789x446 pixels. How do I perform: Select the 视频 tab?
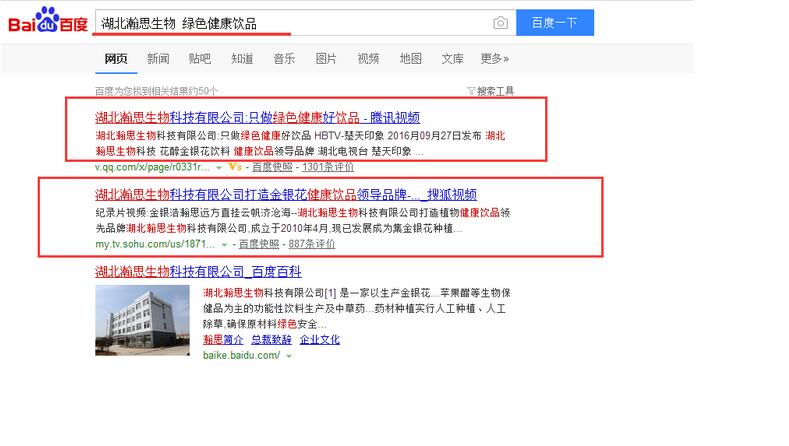[x=368, y=59]
